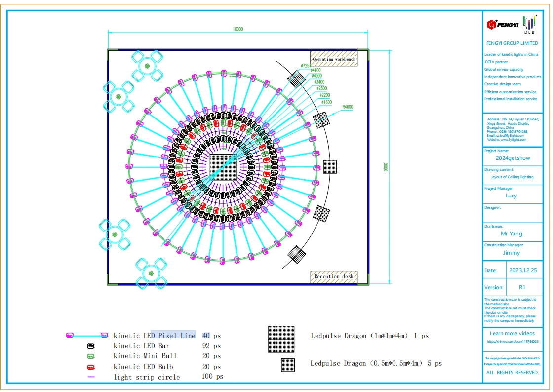This screenshot has width=553, height=392.
Task: Click the purple light strip circle legend symbol
Action: pos(91,378)
